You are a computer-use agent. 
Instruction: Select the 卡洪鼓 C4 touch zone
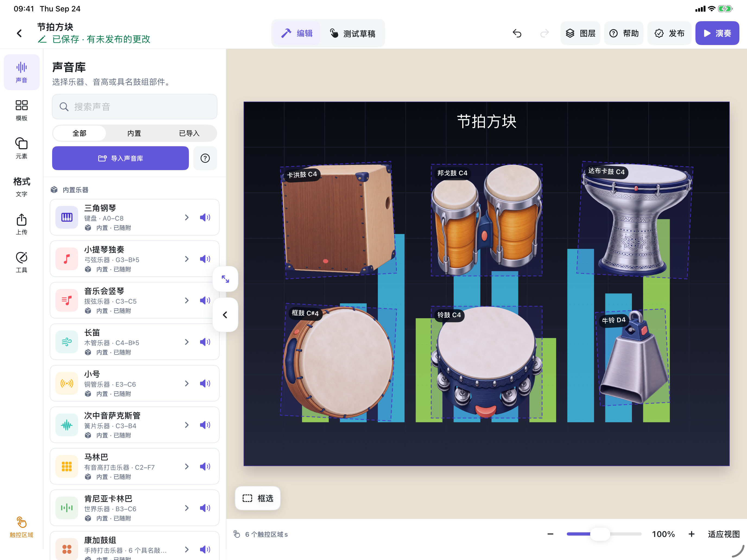(339, 220)
